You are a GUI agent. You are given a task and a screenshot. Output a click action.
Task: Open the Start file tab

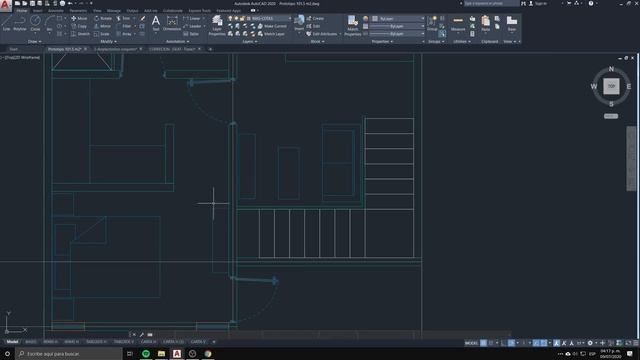click(x=13, y=49)
